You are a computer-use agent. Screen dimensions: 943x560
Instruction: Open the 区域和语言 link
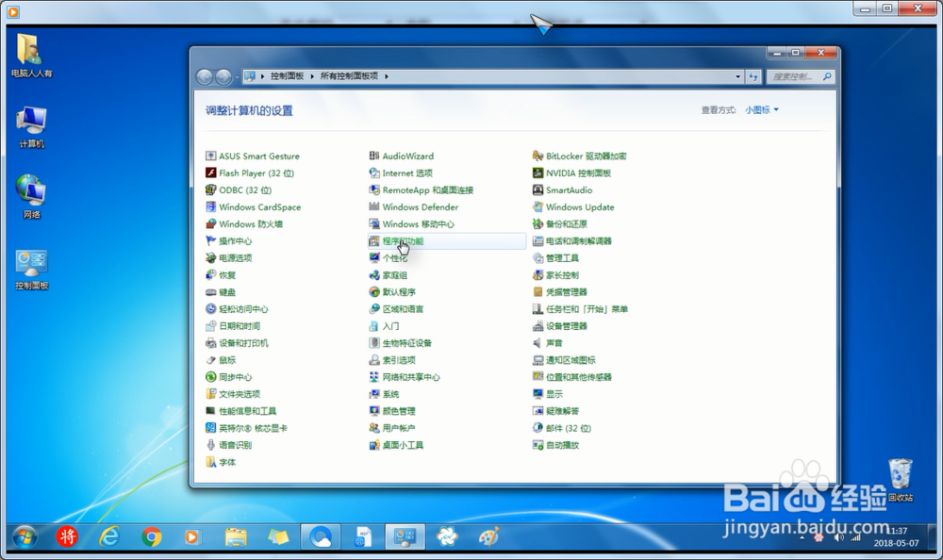403,309
